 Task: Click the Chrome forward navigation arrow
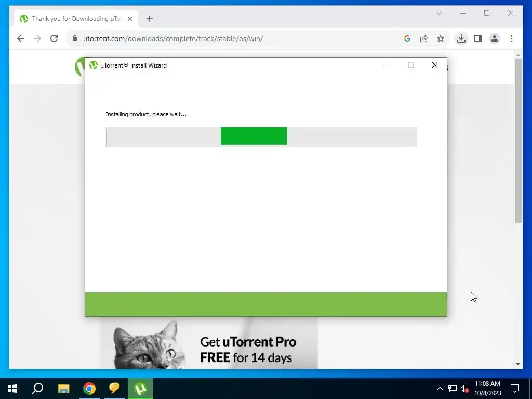37,38
